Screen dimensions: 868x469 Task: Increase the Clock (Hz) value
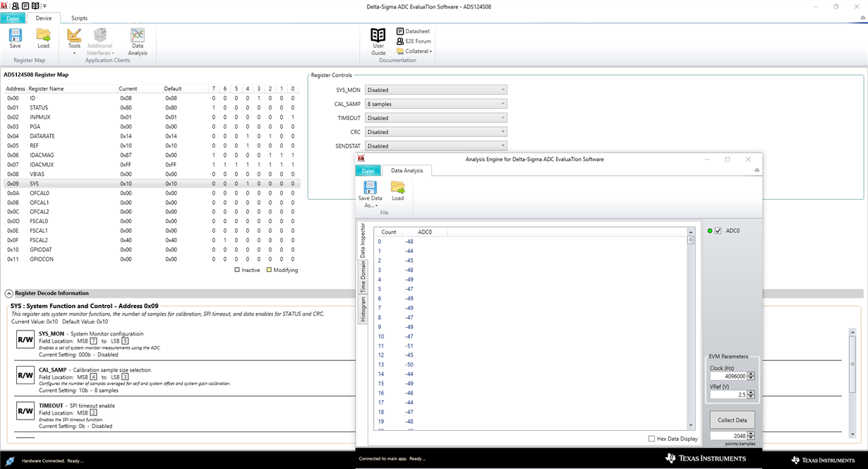click(x=751, y=374)
